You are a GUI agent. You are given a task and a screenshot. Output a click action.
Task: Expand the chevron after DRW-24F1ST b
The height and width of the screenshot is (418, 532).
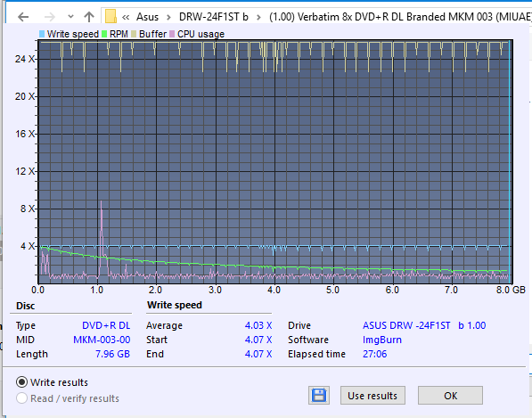pos(258,17)
